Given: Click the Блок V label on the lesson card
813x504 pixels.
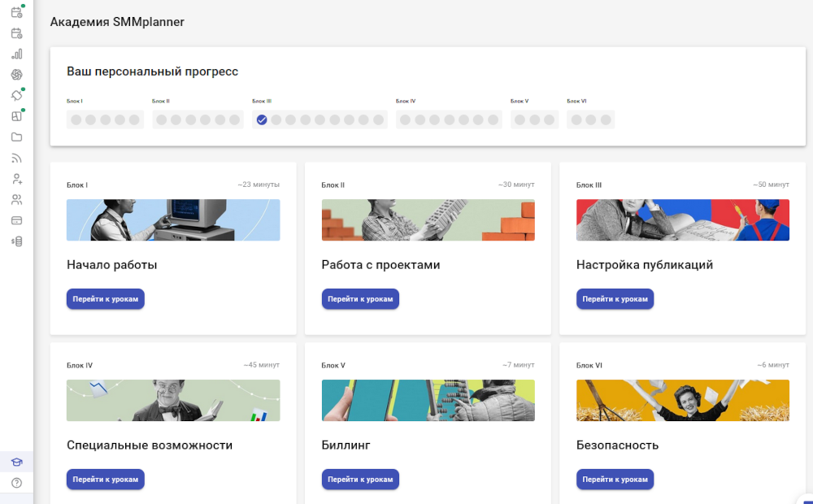Looking at the screenshot, I should (333, 366).
